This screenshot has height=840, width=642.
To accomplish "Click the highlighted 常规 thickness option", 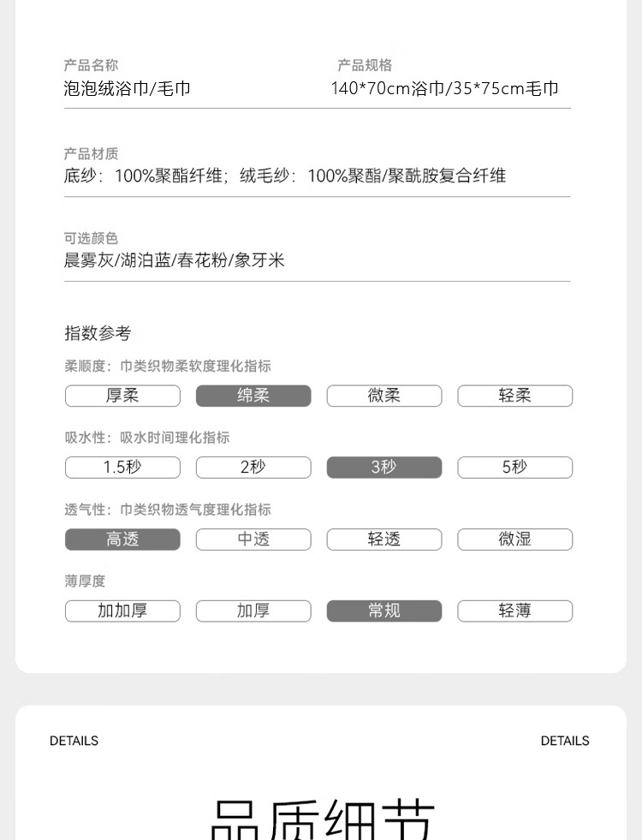I will 384,611.
